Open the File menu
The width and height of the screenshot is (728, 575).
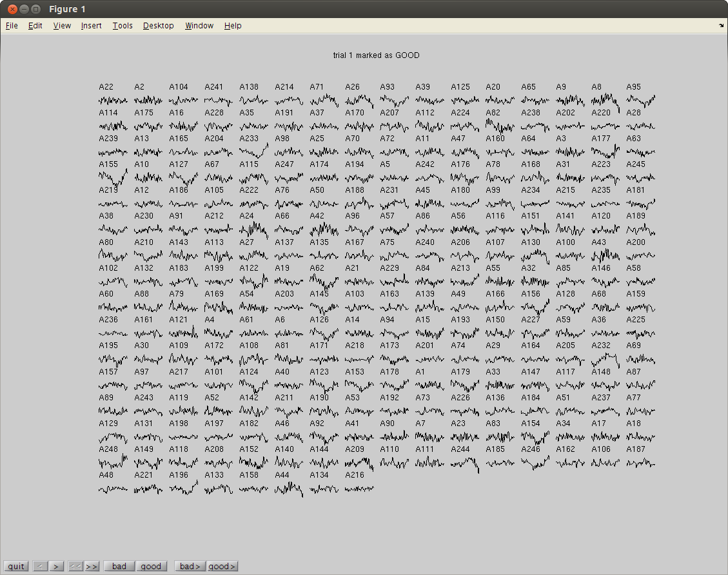click(12, 26)
